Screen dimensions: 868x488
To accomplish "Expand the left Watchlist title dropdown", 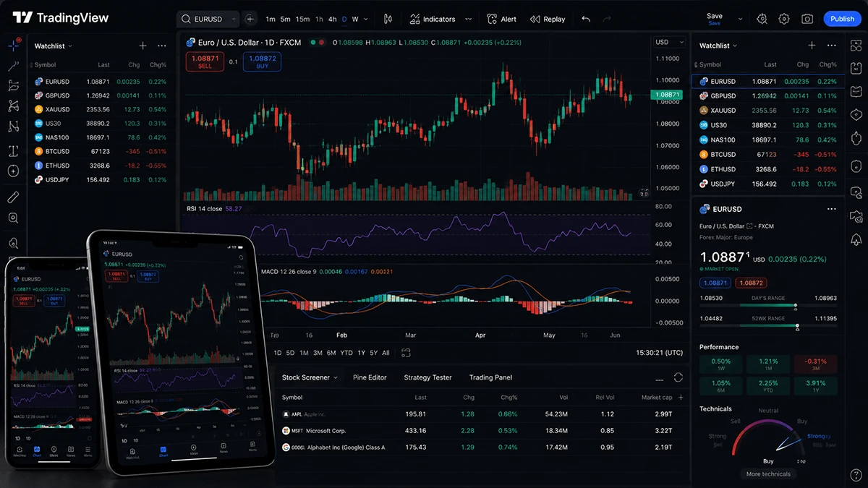I will click(69, 46).
